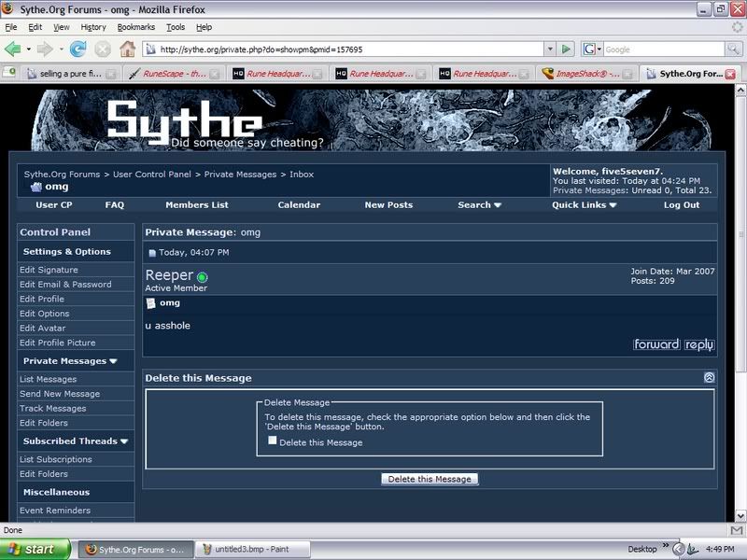Open the Bookmarks menu
The width and height of the screenshot is (747, 560).
pyautogui.click(x=136, y=27)
